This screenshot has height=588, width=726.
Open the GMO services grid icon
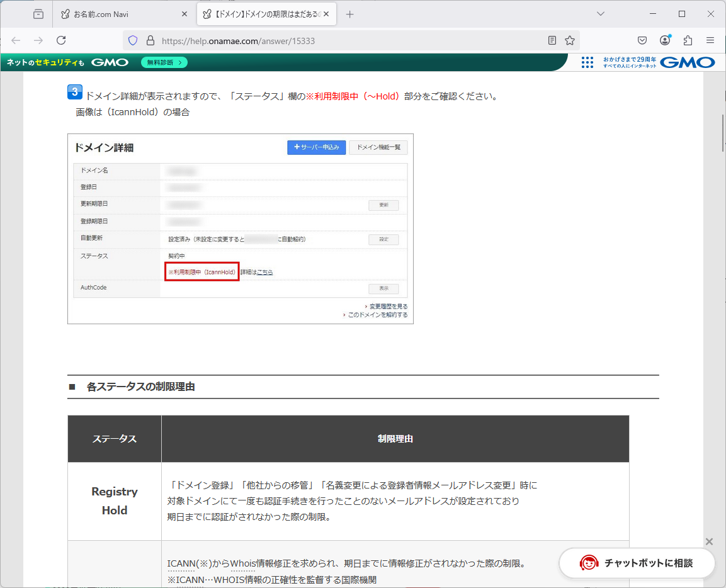pos(587,62)
